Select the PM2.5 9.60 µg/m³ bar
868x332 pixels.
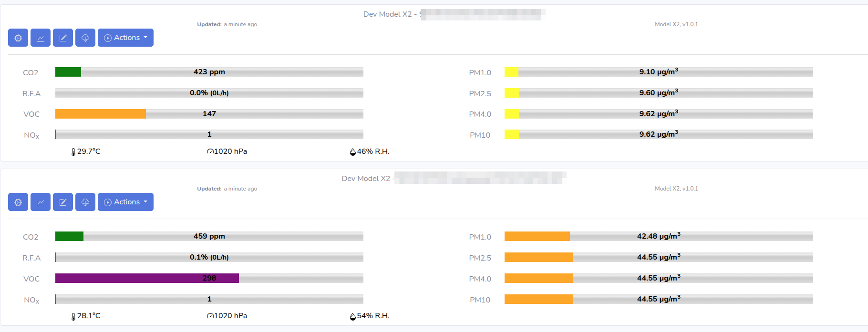(659, 93)
